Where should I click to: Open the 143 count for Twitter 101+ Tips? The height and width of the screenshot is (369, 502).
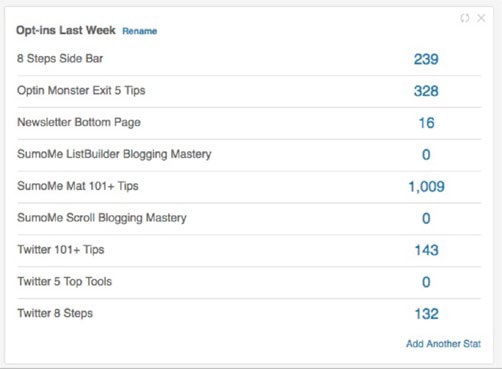(x=426, y=250)
